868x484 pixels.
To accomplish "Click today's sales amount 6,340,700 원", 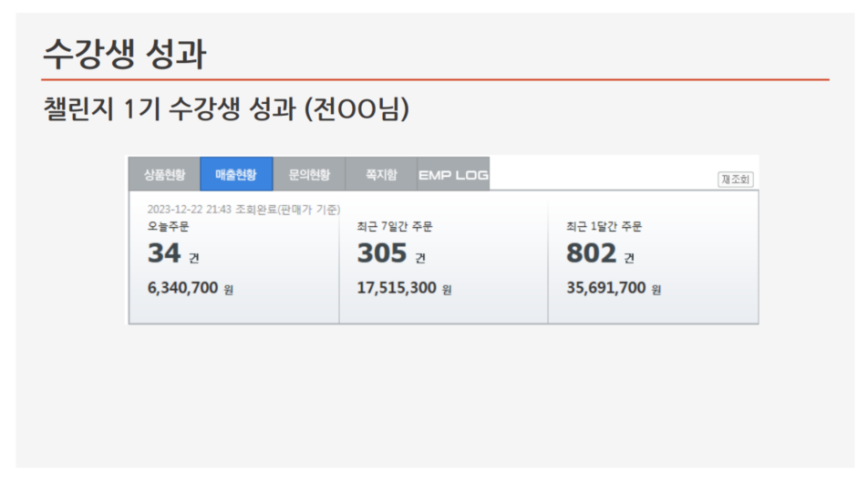I will pos(191,289).
